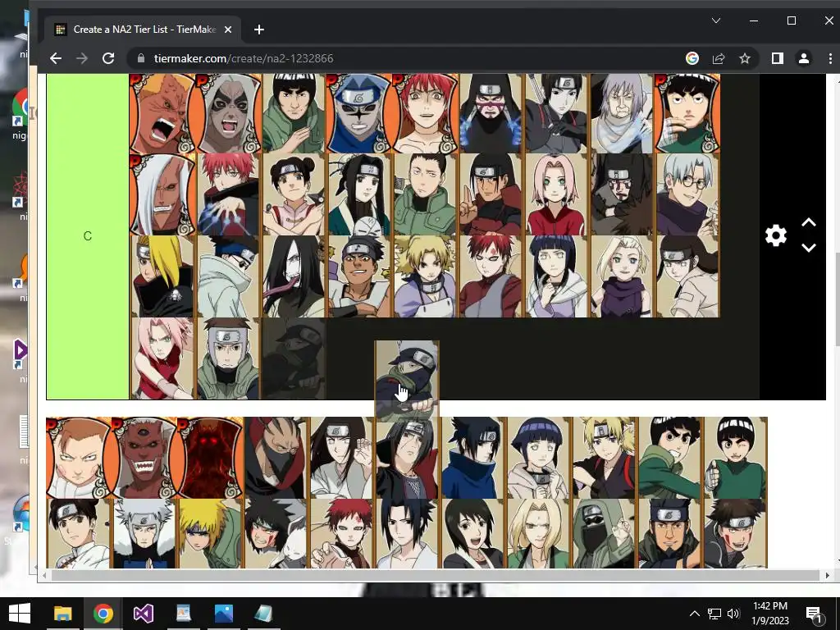Screen dimensions: 840x630
Task: Move the C tier row up
Action: click(x=808, y=222)
